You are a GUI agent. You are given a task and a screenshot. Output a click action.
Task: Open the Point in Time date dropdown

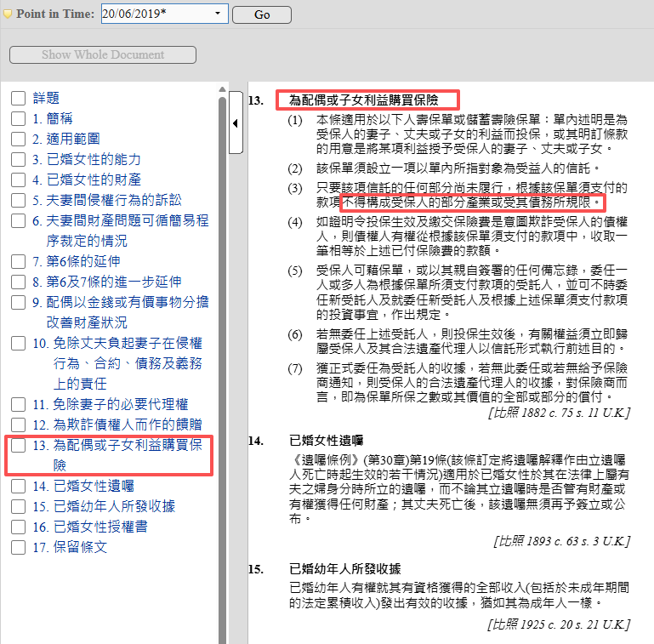click(x=218, y=14)
